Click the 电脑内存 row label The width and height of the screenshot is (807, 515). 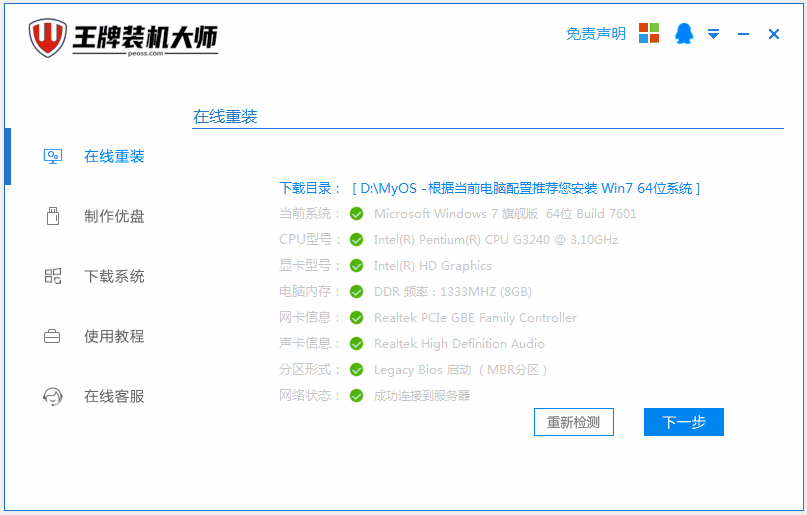pos(309,292)
